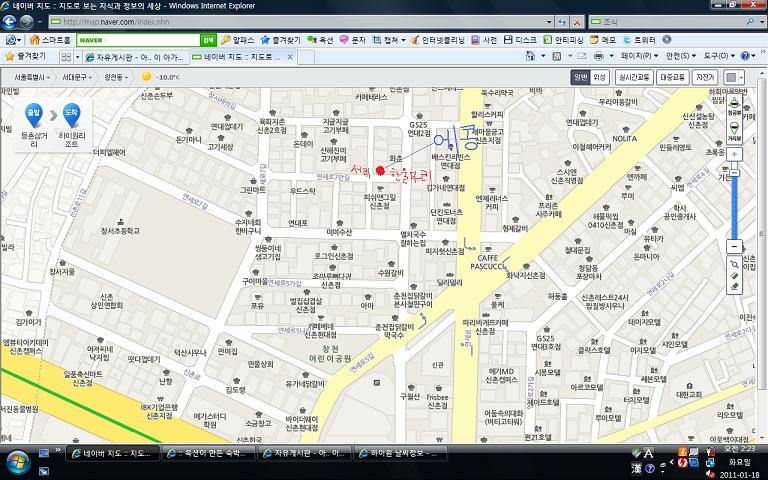The image size is (768, 480).
Task: Click the green 검색 search button
Action: coord(208,40)
